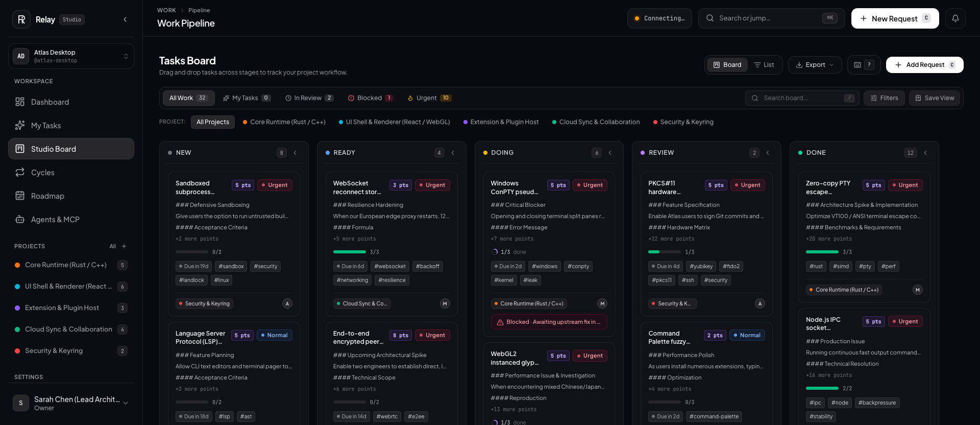Open the Extension & Plugin Host sidebar project
Viewport: 980px width, 425px height.
[71, 308]
